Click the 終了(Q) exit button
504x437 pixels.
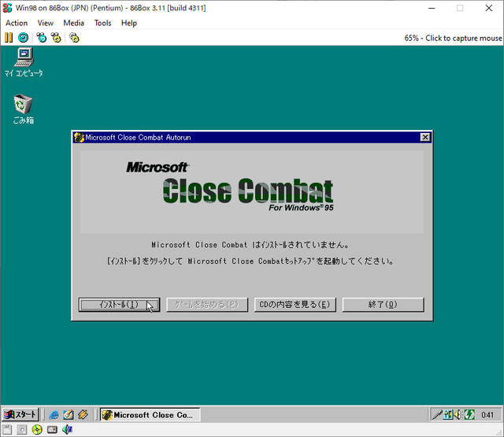384,305
